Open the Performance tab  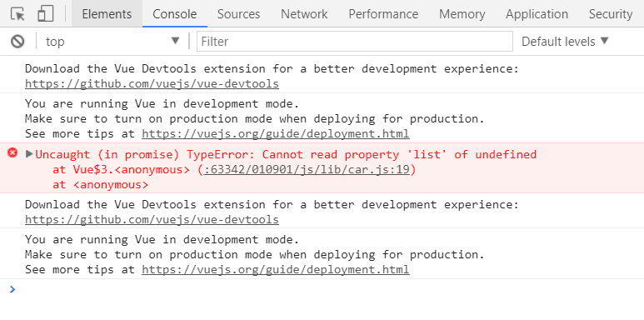(383, 14)
